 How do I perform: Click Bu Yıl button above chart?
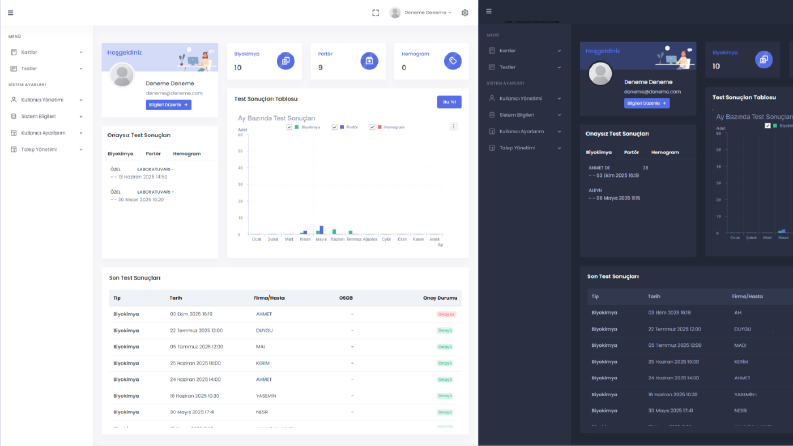point(449,102)
